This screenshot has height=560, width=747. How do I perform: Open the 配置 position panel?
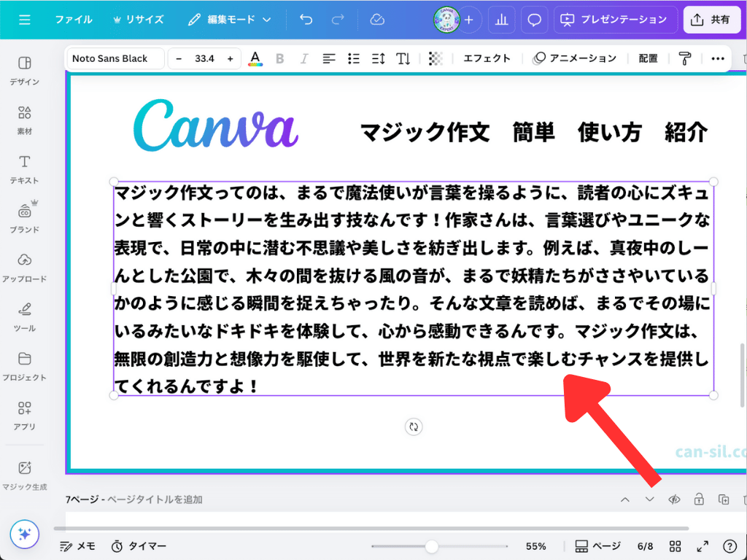coord(648,58)
